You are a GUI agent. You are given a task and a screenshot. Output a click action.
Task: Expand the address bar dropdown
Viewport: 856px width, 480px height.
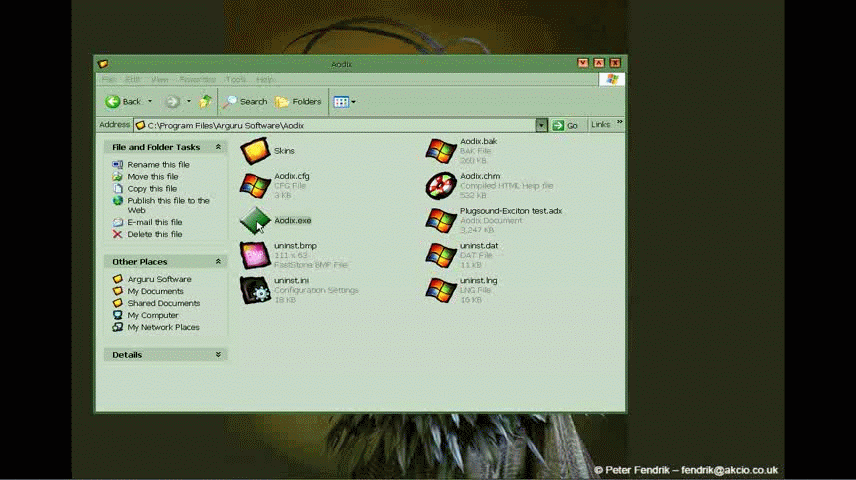(541, 126)
